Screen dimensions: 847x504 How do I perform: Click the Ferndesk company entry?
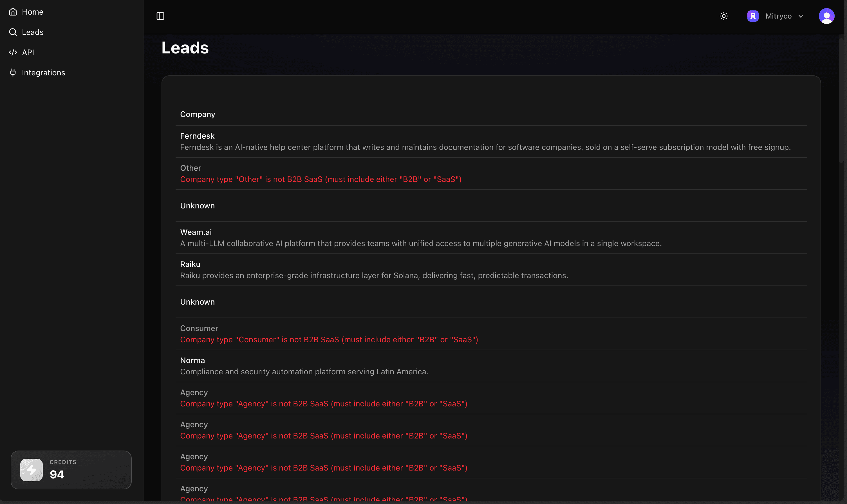[x=197, y=136]
